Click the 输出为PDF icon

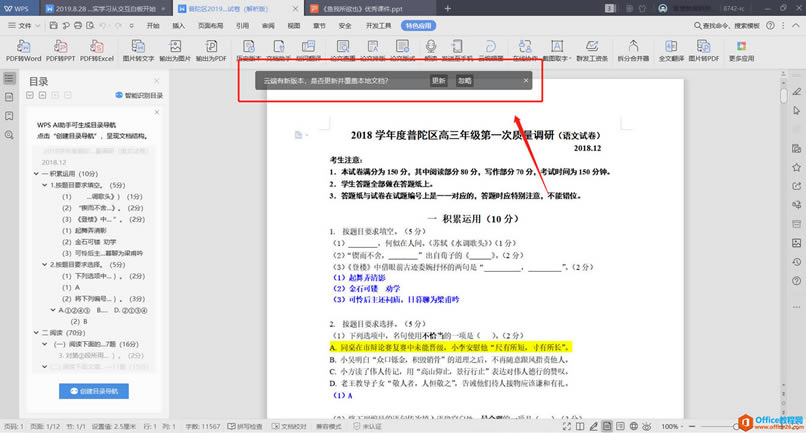click(212, 50)
